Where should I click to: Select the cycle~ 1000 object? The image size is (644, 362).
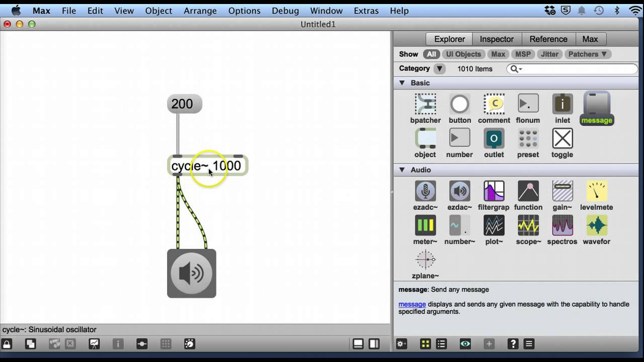207,166
